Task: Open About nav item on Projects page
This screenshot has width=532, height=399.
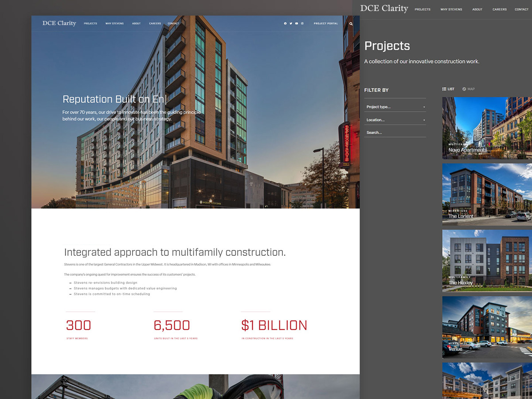Action: tap(477, 9)
